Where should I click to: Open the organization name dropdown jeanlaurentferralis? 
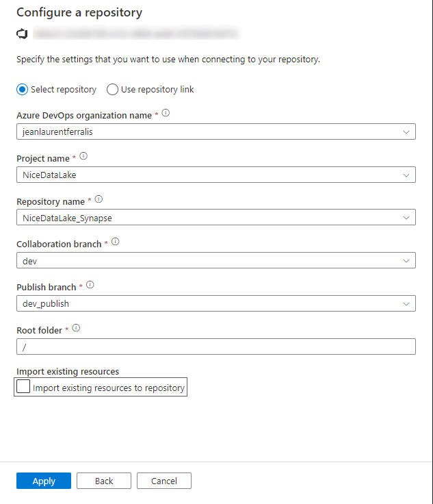(216, 131)
